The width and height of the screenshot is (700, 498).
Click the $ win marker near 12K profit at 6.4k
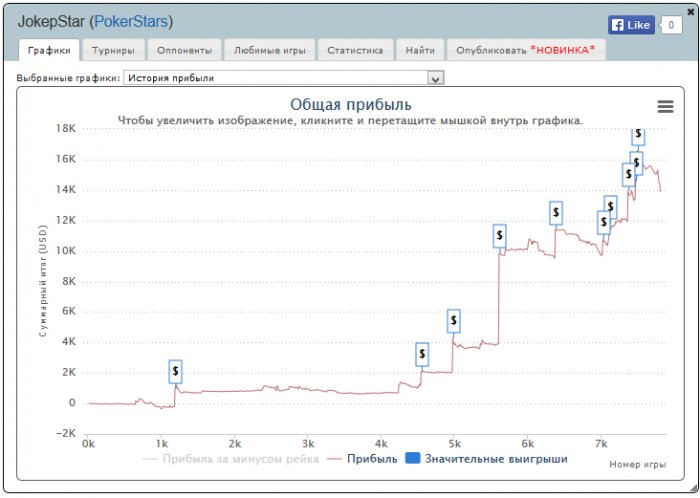click(556, 212)
